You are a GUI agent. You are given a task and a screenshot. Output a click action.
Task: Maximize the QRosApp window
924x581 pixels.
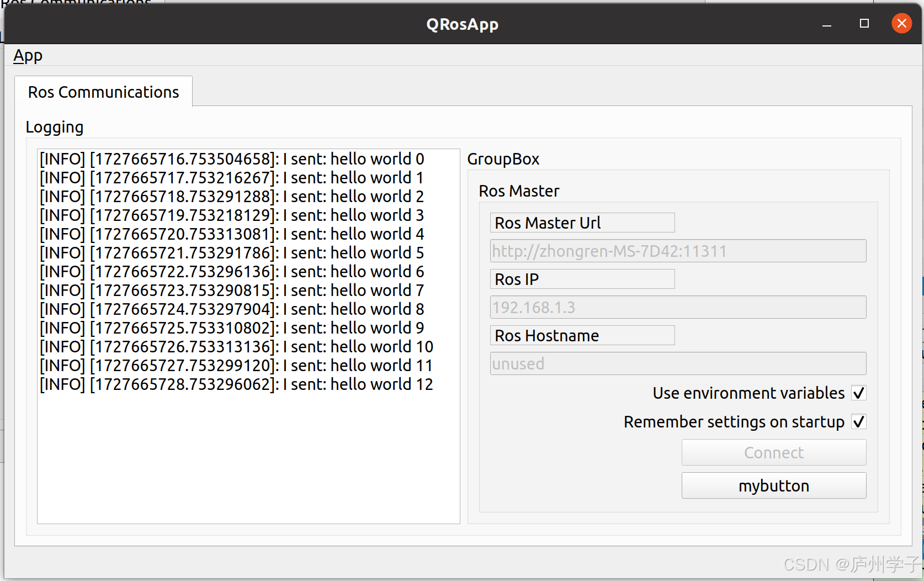[x=864, y=23]
